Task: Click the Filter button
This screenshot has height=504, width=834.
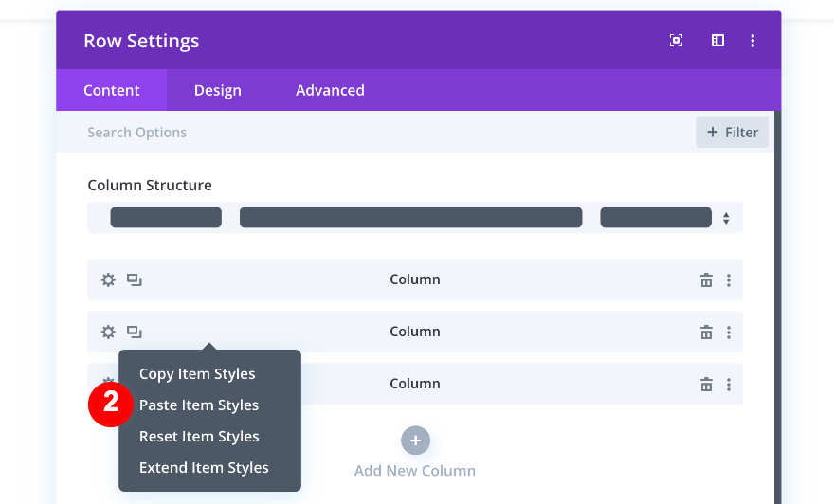Action: coord(733,133)
